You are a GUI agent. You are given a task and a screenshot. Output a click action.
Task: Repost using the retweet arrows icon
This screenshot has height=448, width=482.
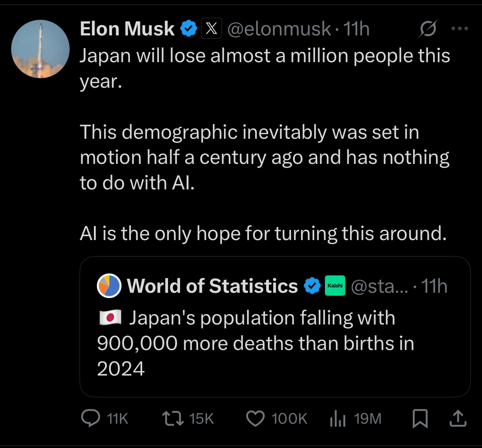(173, 418)
